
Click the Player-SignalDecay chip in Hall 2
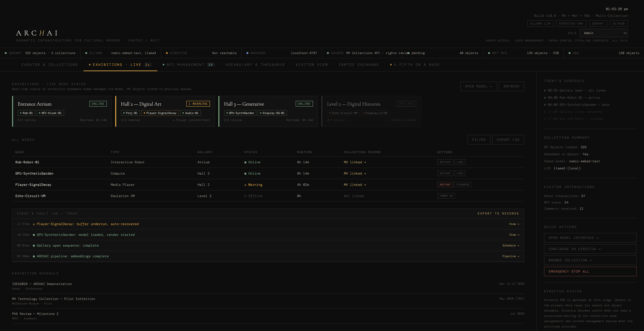tap(160, 113)
